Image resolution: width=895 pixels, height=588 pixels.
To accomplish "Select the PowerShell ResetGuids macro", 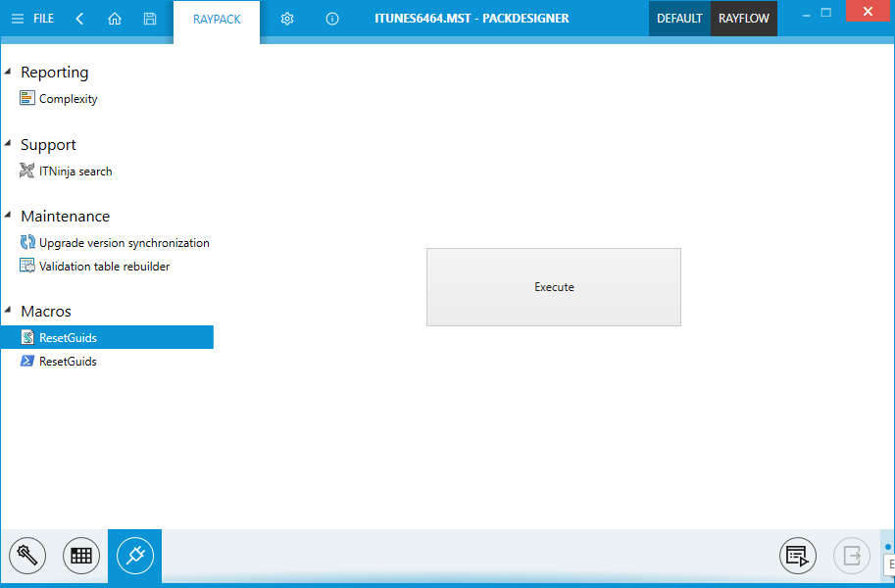I will (68, 362).
